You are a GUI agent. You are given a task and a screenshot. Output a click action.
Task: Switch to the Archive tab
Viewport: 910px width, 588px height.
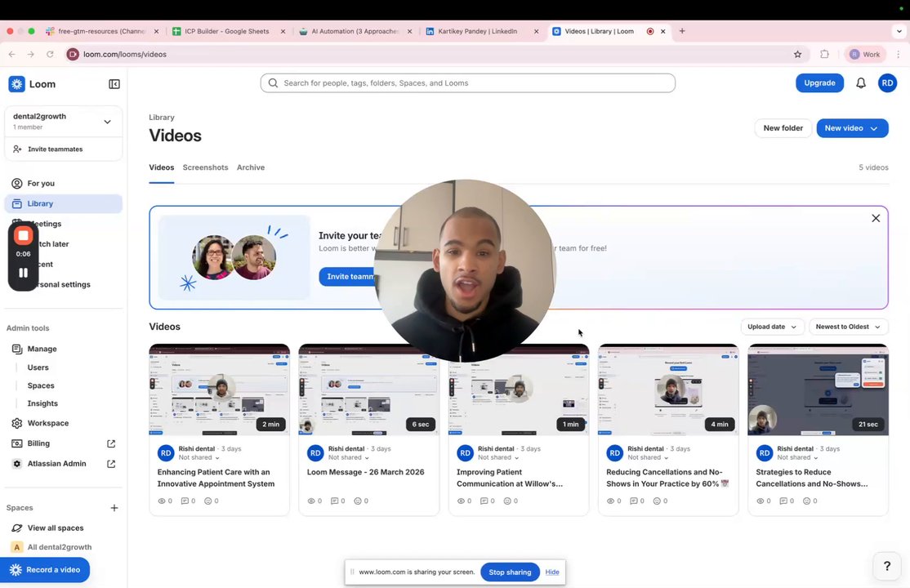coord(251,167)
